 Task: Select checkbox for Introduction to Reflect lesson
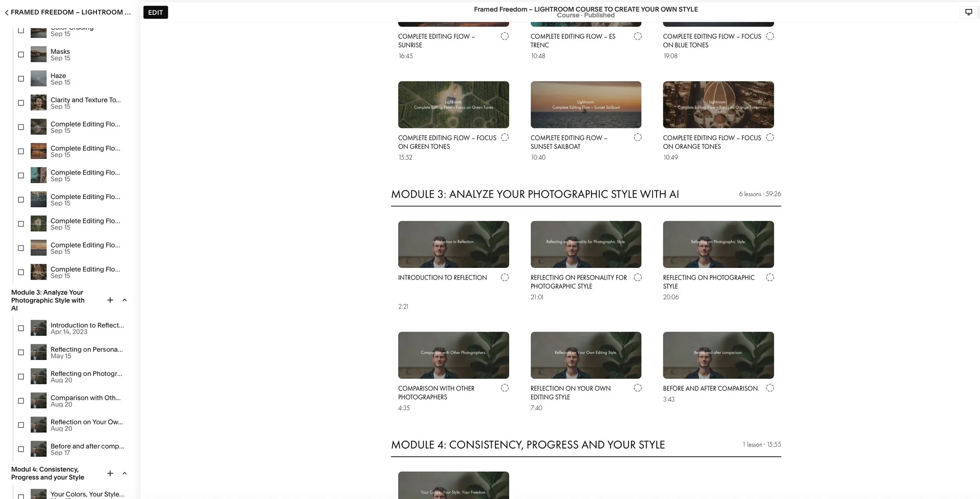click(21, 328)
